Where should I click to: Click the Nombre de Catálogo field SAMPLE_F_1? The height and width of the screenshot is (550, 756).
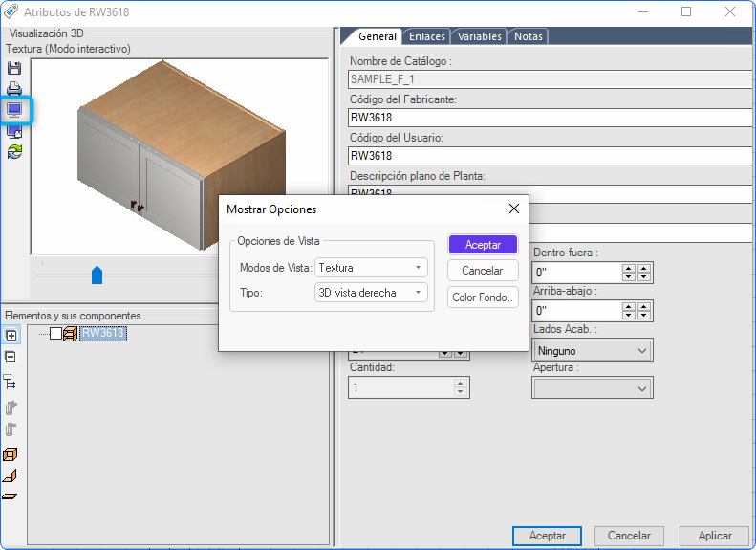[550, 79]
